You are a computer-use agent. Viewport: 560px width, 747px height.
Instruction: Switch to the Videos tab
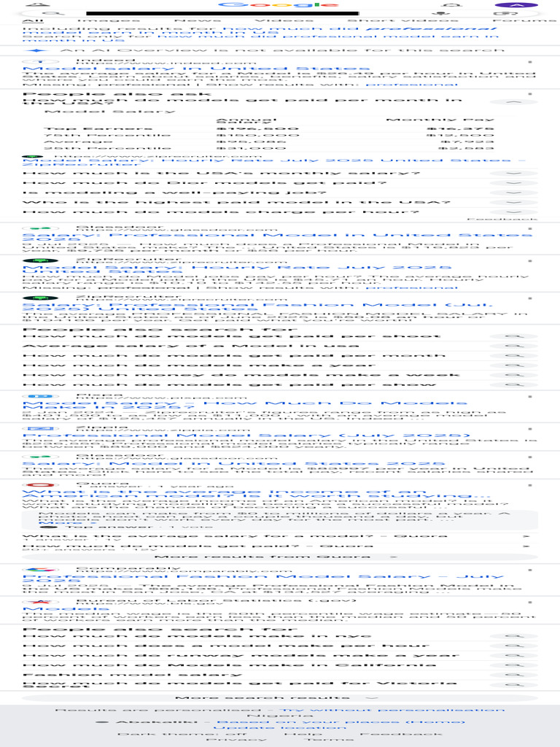pyautogui.click(x=284, y=20)
